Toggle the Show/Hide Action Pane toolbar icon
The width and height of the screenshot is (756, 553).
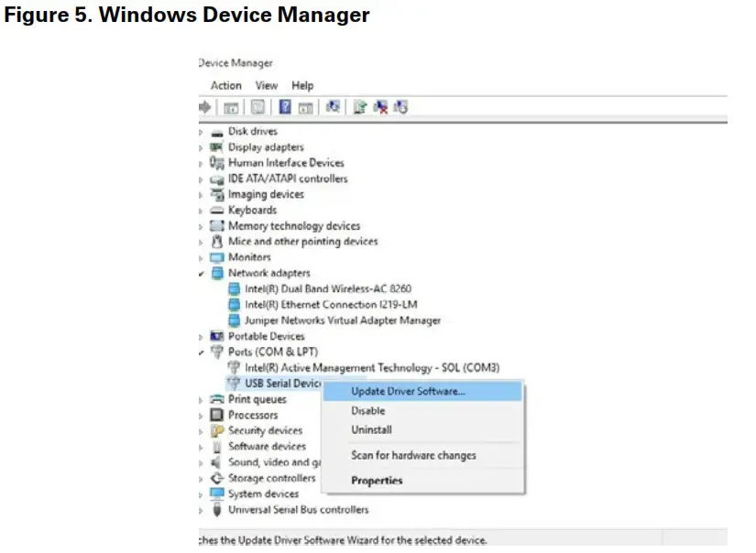point(306,107)
